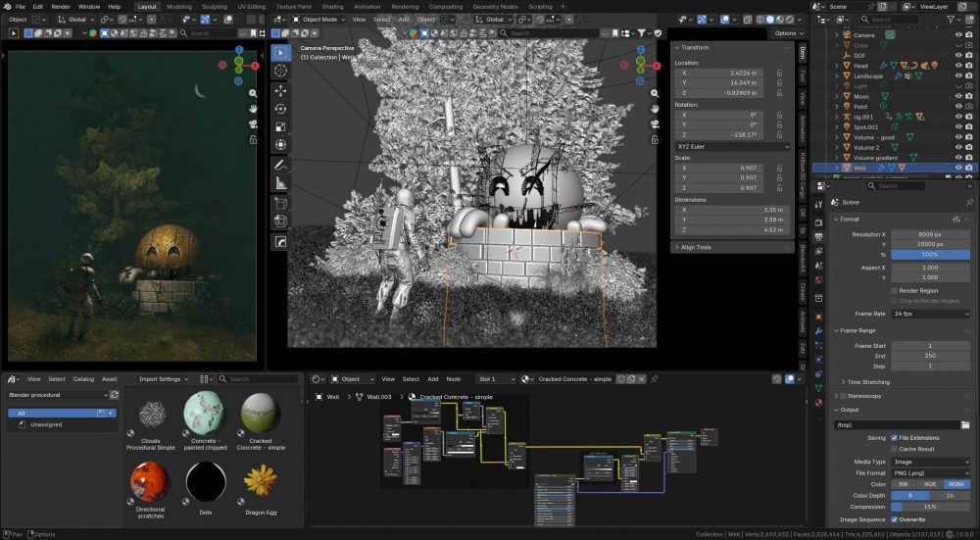The image size is (980, 540).
Task: Activate the Select Box tool
Action: click(280, 53)
